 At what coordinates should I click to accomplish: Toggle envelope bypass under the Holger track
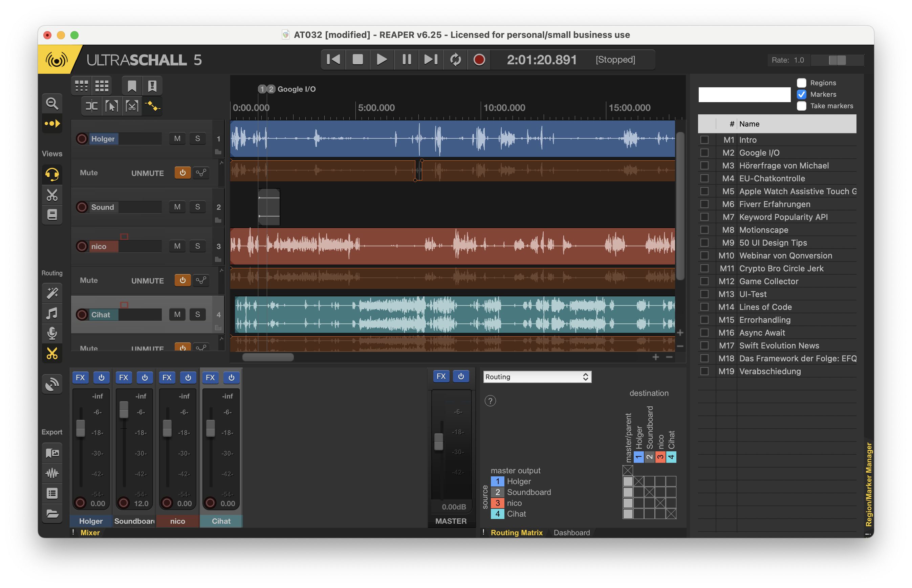182,173
